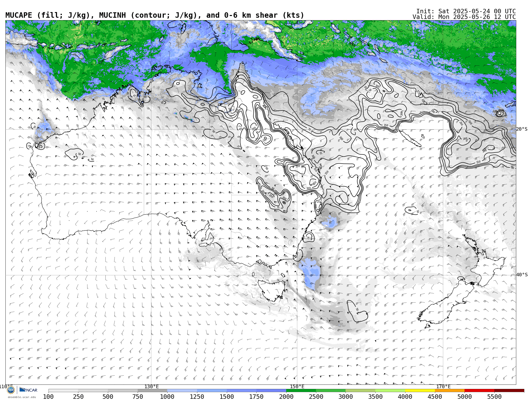Click the NCAR logo

pyautogui.click(x=28, y=390)
